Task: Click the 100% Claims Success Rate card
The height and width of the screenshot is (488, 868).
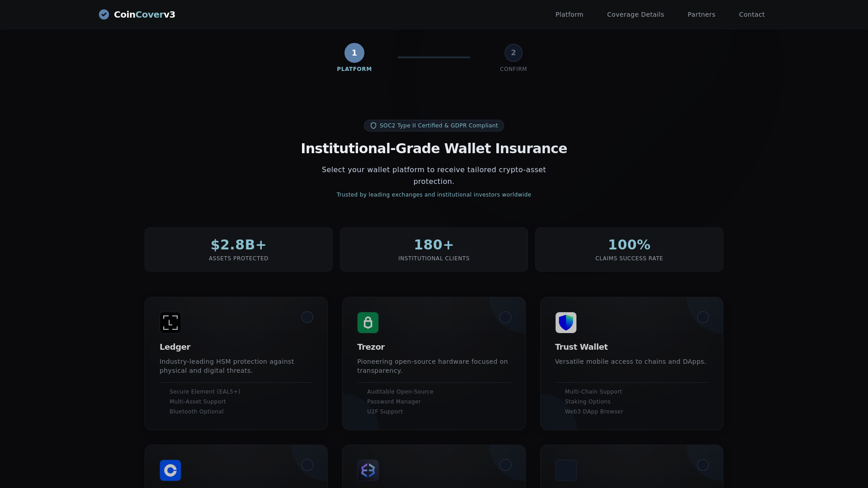Action: (x=629, y=249)
